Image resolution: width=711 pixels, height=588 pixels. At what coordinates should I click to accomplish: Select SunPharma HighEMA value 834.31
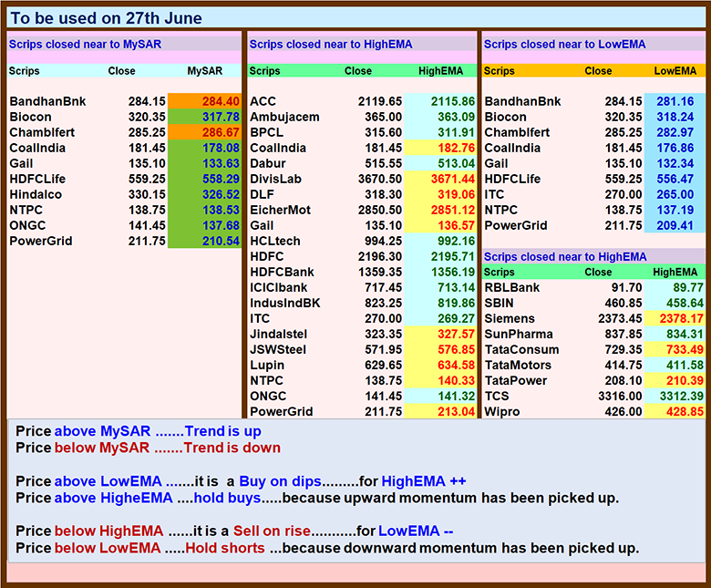click(685, 335)
